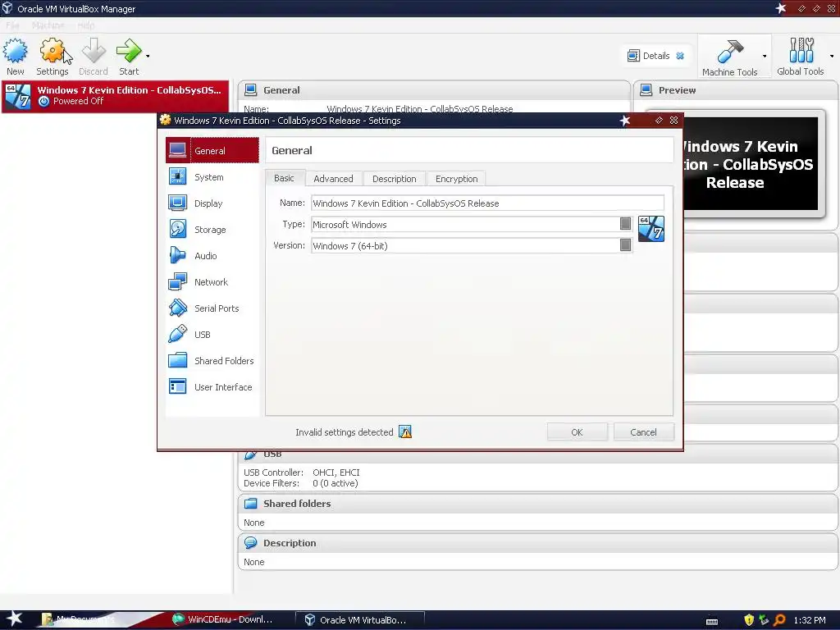Expand the Machine Tools dropdown arrow

point(765,56)
